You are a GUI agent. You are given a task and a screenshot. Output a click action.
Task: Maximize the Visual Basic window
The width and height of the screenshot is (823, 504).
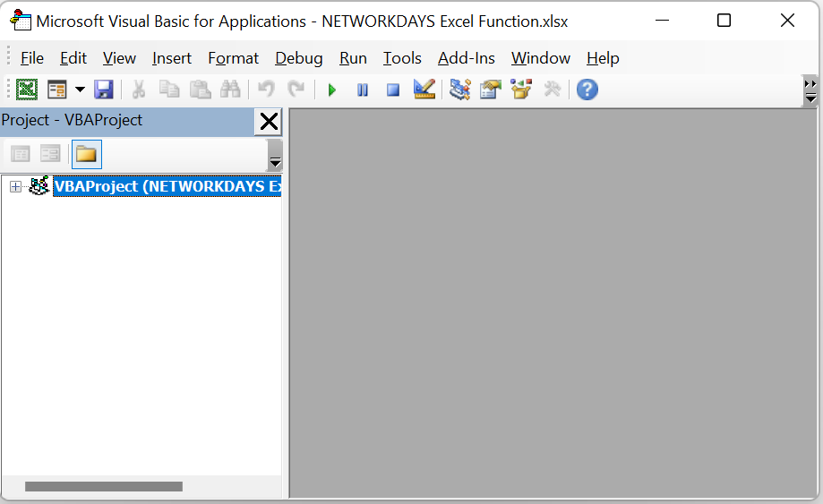724,21
